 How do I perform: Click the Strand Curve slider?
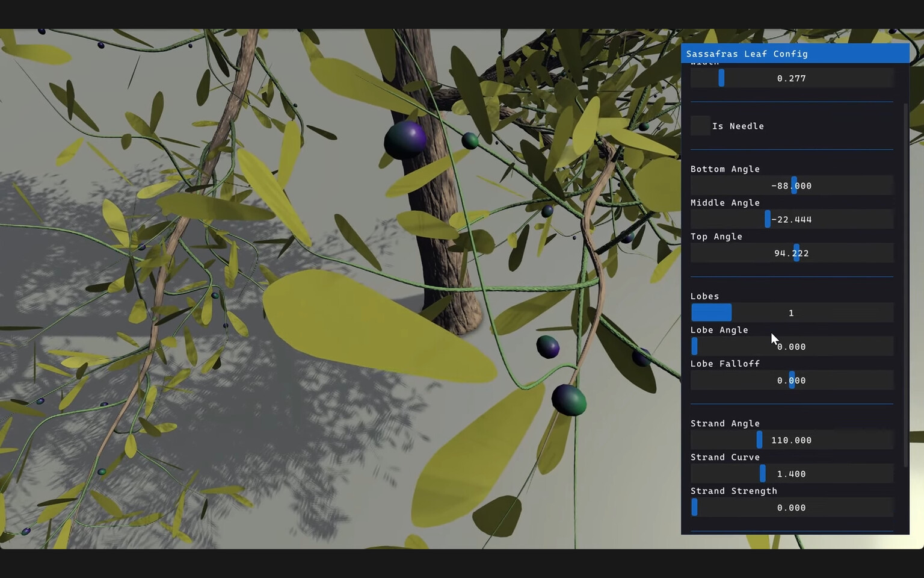[x=792, y=473]
